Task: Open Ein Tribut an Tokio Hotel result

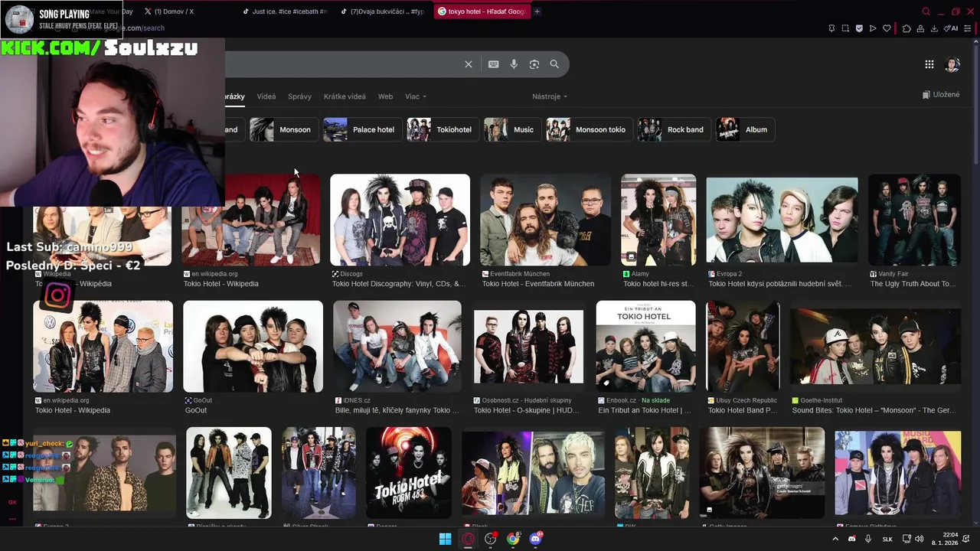Action: pos(644,410)
